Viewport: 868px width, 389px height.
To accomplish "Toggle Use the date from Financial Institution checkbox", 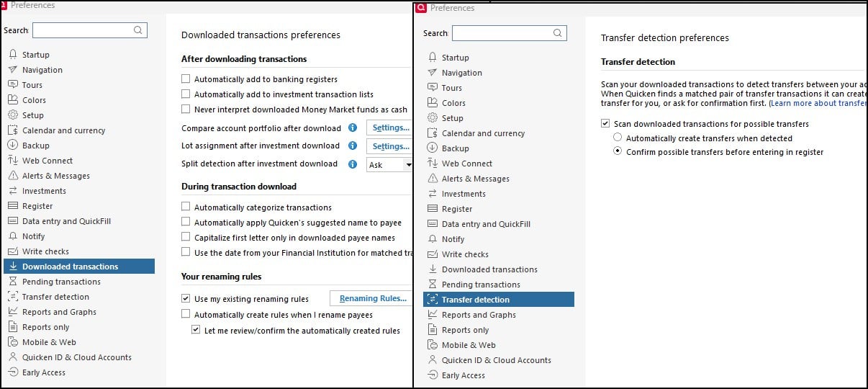I will [x=186, y=253].
